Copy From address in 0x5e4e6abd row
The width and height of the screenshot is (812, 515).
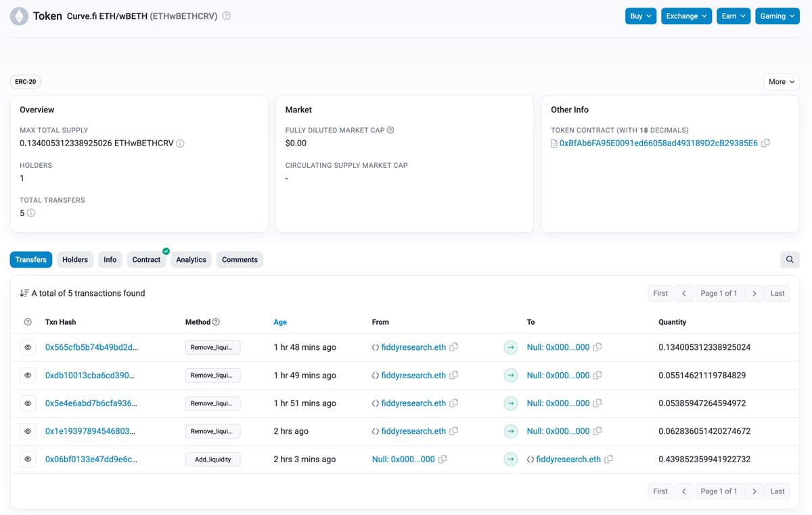(x=454, y=403)
